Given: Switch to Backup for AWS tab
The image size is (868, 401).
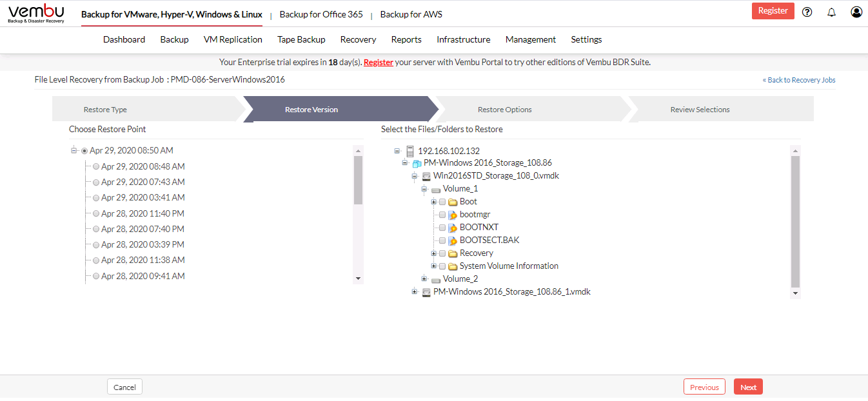Looking at the screenshot, I should (x=411, y=14).
